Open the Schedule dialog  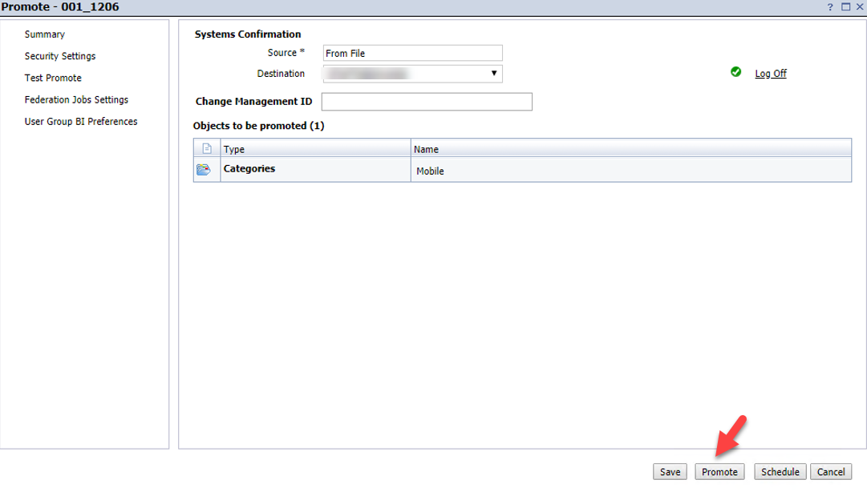[x=779, y=471]
